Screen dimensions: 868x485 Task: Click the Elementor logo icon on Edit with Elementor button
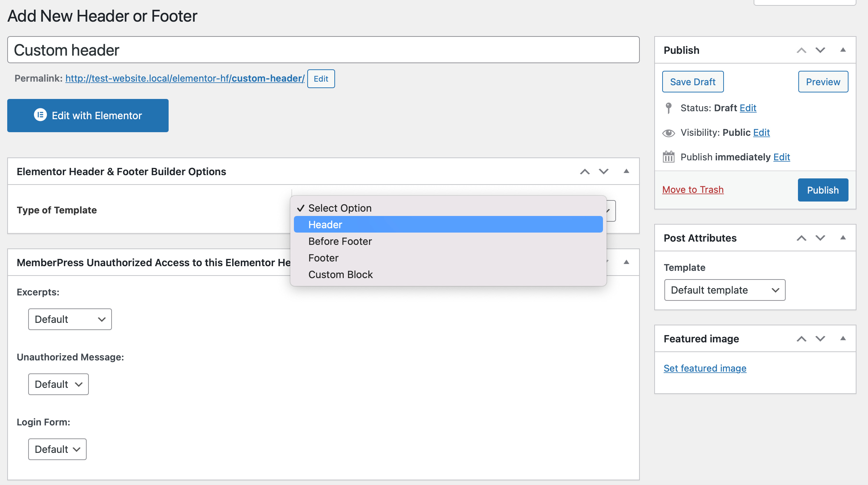coord(41,115)
